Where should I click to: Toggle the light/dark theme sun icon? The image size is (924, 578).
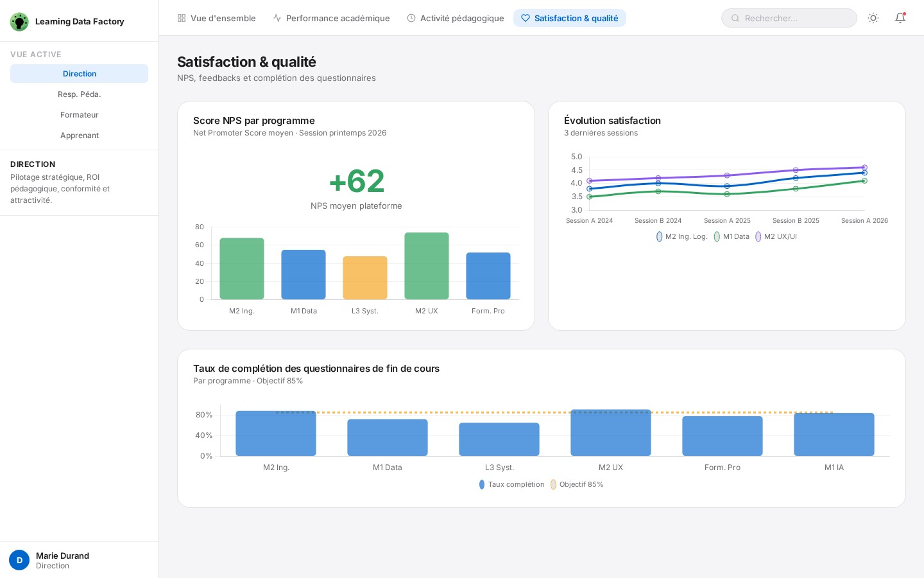[x=873, y=18]
